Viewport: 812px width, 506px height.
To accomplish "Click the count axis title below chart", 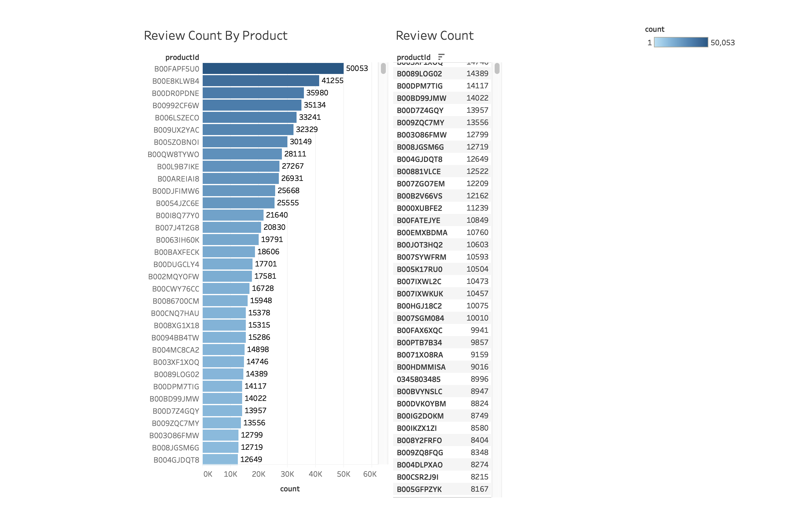I will (x=290, y=489).
